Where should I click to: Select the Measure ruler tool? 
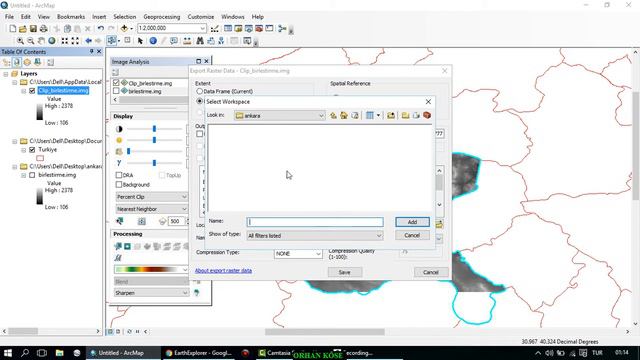(x=187, y=41)
